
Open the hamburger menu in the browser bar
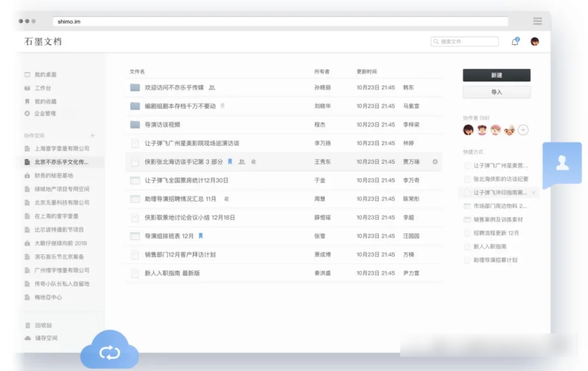click(537, 21)
